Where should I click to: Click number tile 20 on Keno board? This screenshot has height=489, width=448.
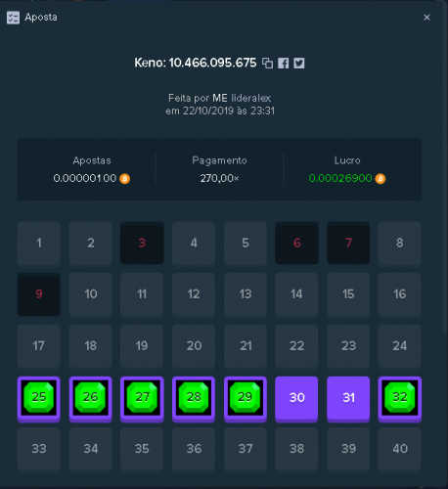tap(194, 345)
